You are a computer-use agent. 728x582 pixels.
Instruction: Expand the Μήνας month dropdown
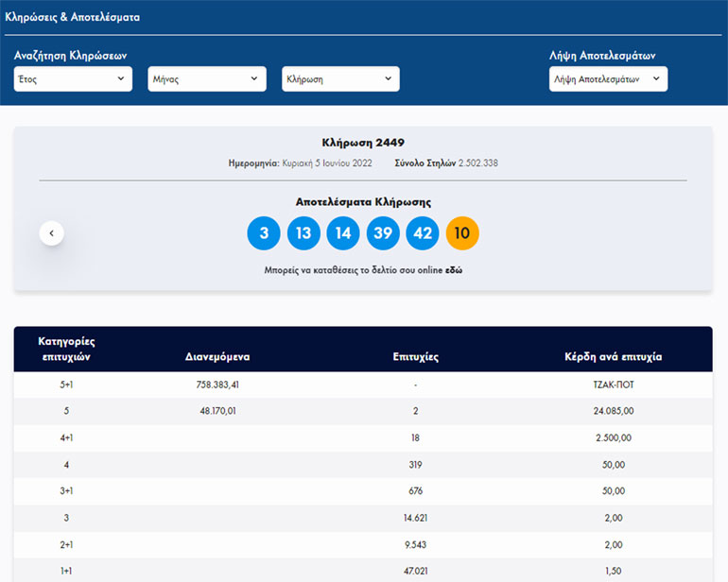coord(207,79)
